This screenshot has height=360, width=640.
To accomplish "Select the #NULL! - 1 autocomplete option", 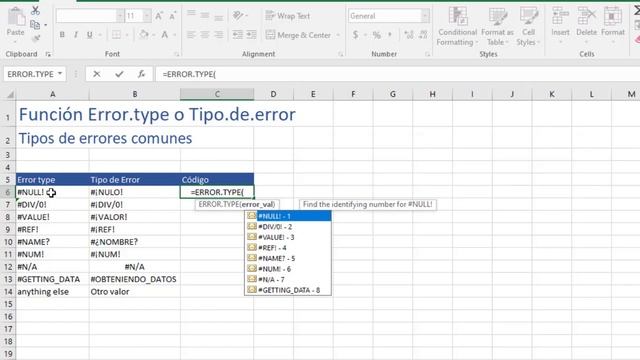I will 288,216.
